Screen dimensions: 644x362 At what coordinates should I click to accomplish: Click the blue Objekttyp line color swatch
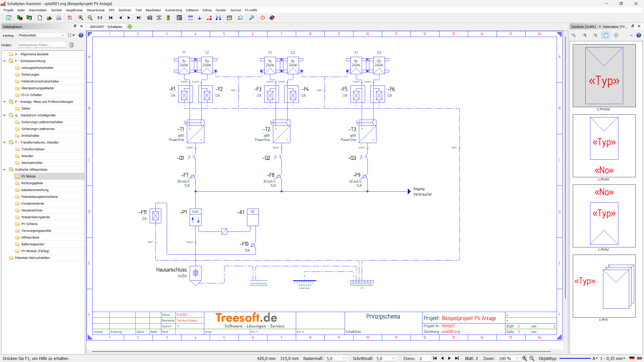point(575,358)
